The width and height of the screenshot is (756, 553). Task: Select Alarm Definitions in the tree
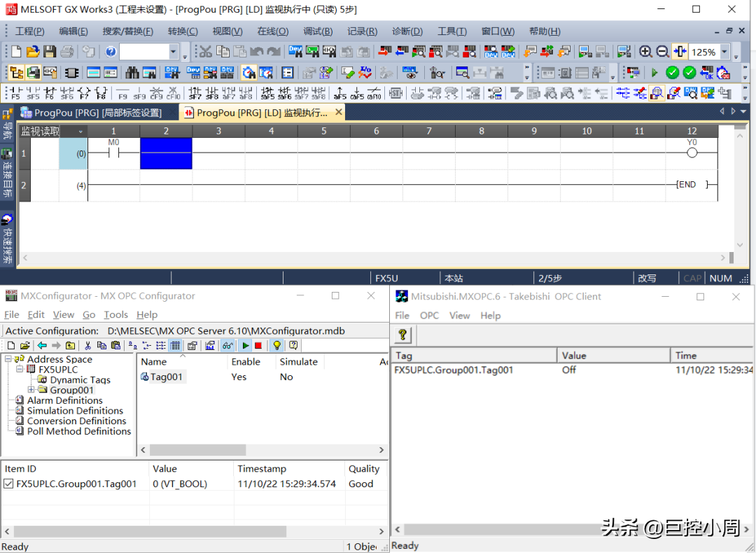point(64,400)
